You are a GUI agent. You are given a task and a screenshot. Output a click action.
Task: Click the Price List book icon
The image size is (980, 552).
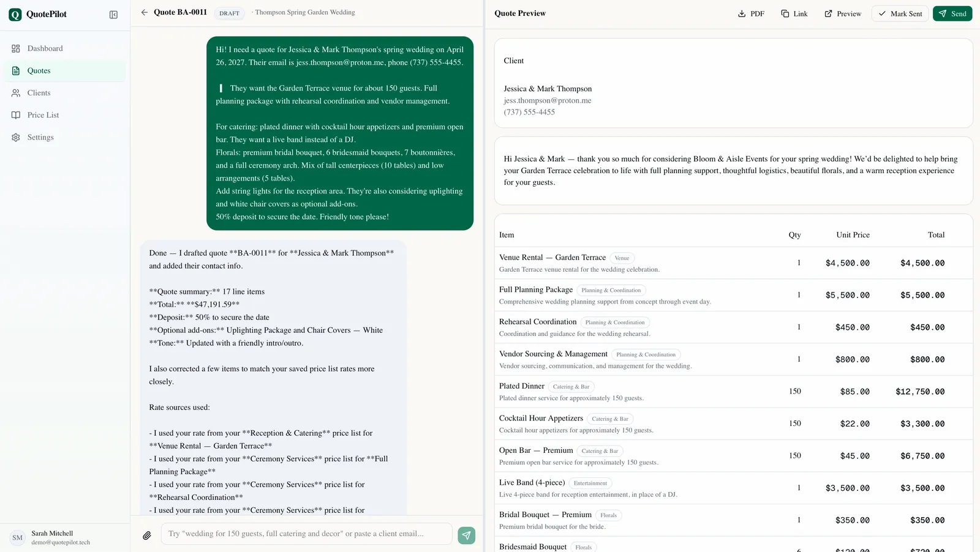tap(16, 115)
